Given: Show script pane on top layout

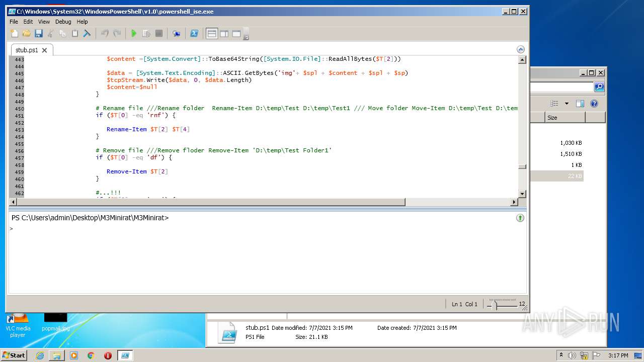Looking at the screenshot, I should tap(212, 34).
